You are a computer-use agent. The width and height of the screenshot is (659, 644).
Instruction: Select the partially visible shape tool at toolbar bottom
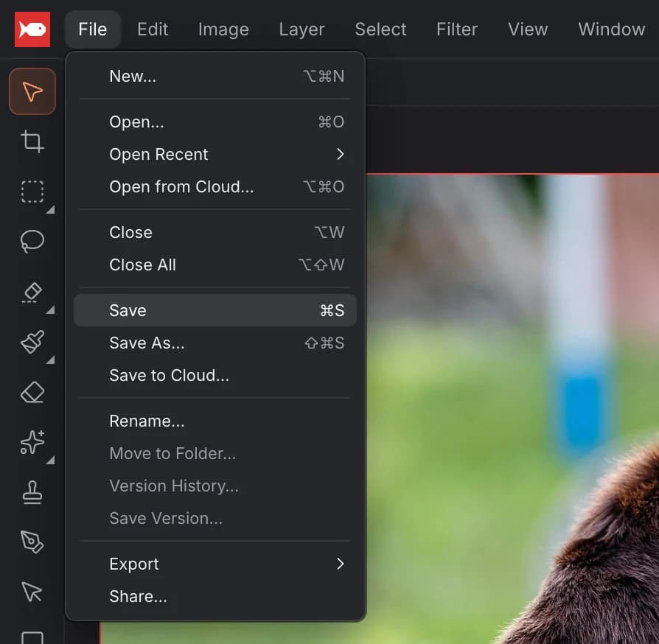click(x=32, y=637)
